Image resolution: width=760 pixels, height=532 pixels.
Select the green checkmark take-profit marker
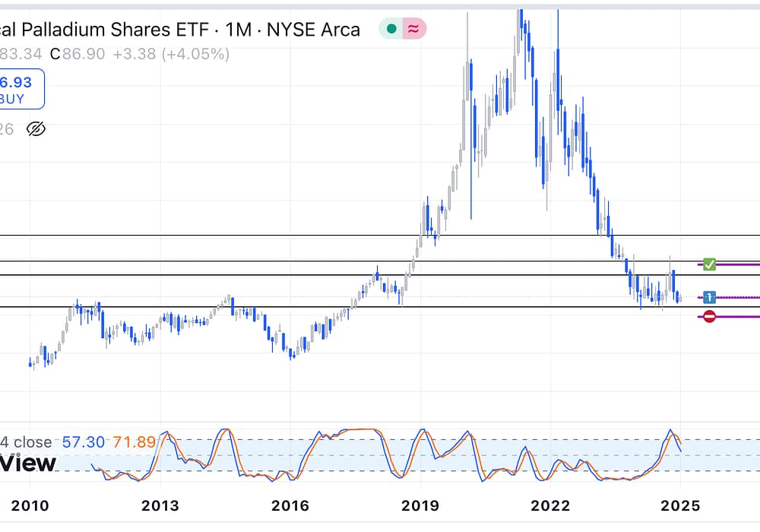pos(709,264)
